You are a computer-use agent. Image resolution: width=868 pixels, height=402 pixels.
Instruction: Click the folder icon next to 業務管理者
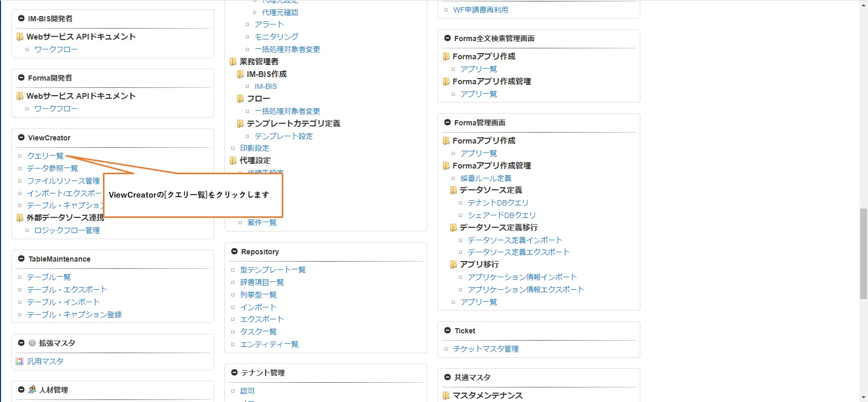click(233, 61)
